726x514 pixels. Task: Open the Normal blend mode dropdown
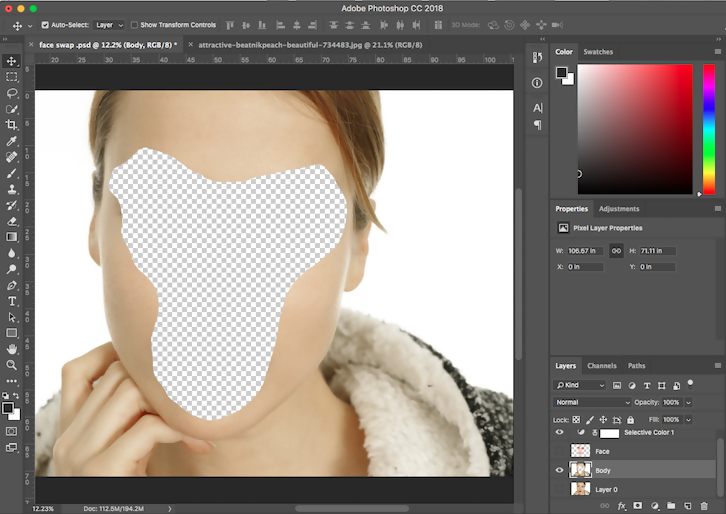pos(592,402)
